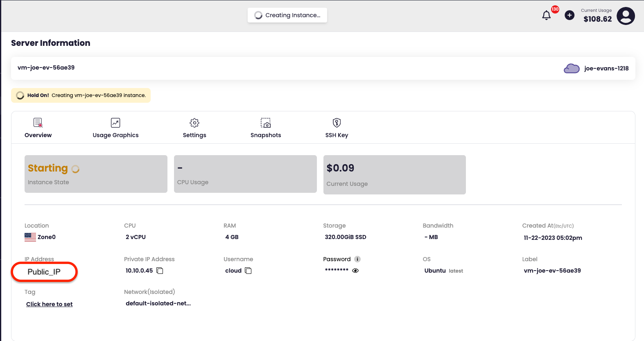Click the password info icon
The width and height of the screenshot is (644, 341).
point(357,259)
